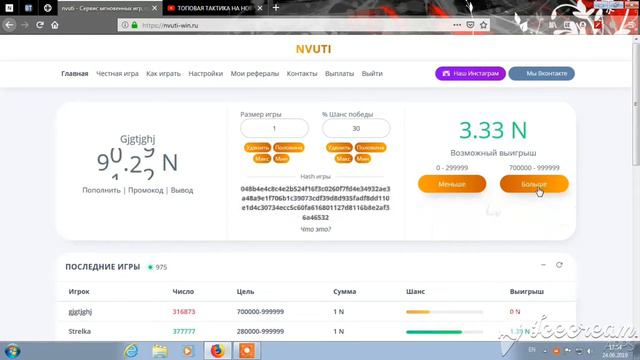
Task: Click Удвоить under Размер игры
Action: coord(258,147)
